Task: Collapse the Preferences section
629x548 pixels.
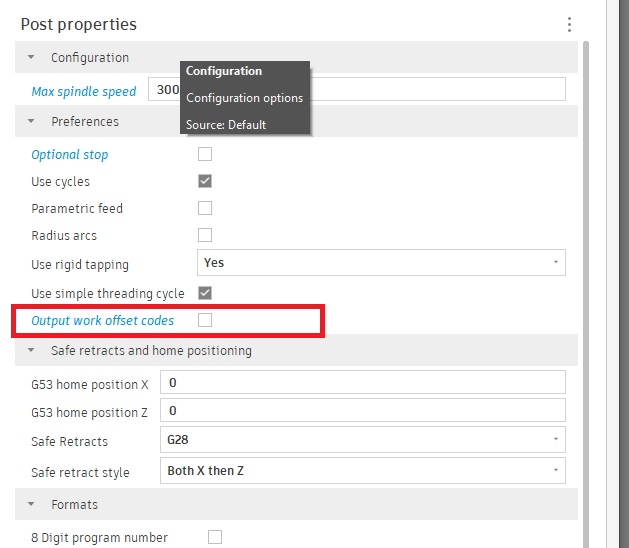Action: click(x=31, y=122)
